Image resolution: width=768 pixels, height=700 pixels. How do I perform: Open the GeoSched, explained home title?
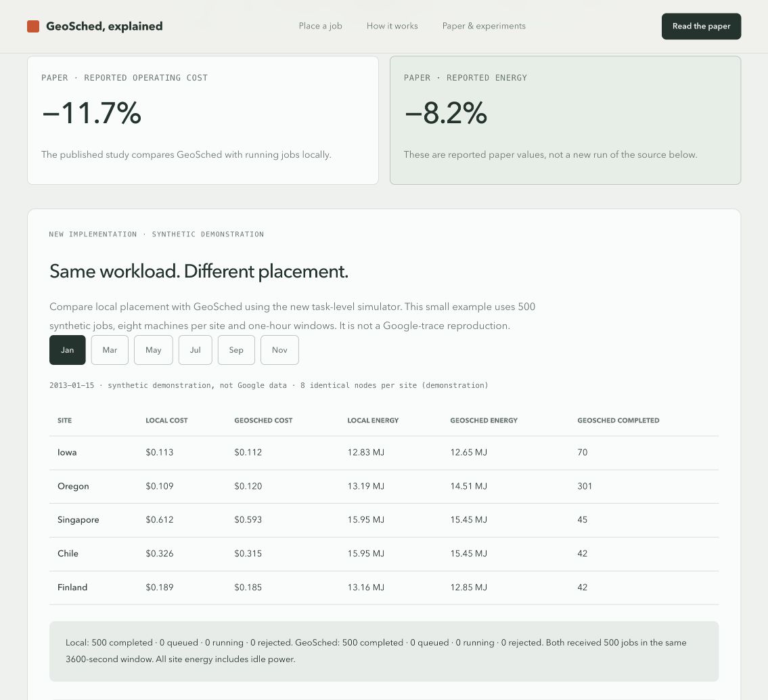tap(104, 26)
